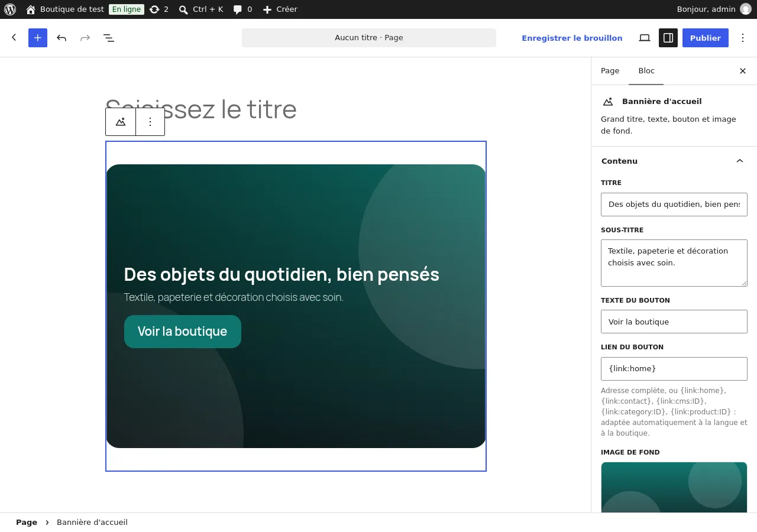Click the Publier button

pyautogui.click(x=706, y=38)
